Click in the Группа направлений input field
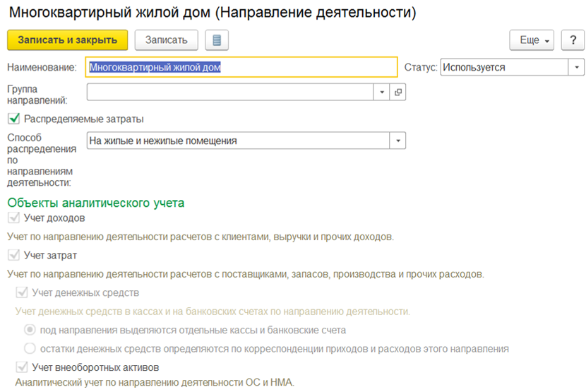 point(230,92)
